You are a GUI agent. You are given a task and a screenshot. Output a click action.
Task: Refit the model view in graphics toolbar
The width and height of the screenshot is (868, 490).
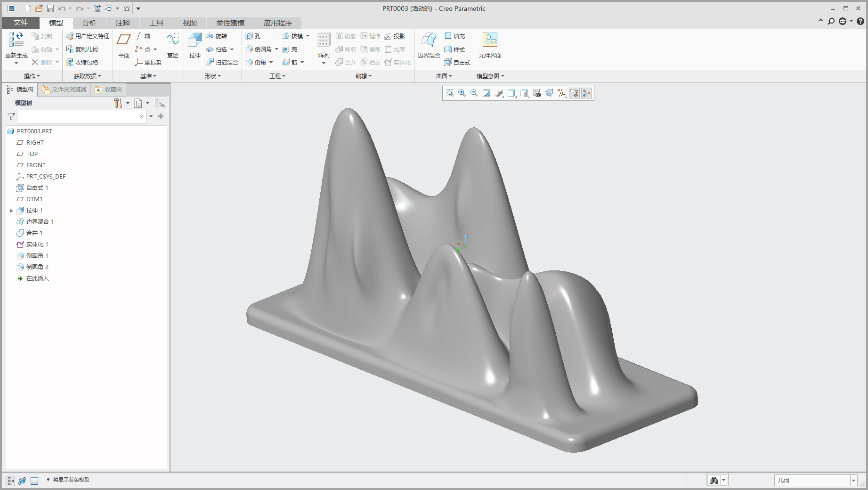click(x=450, y=93)
